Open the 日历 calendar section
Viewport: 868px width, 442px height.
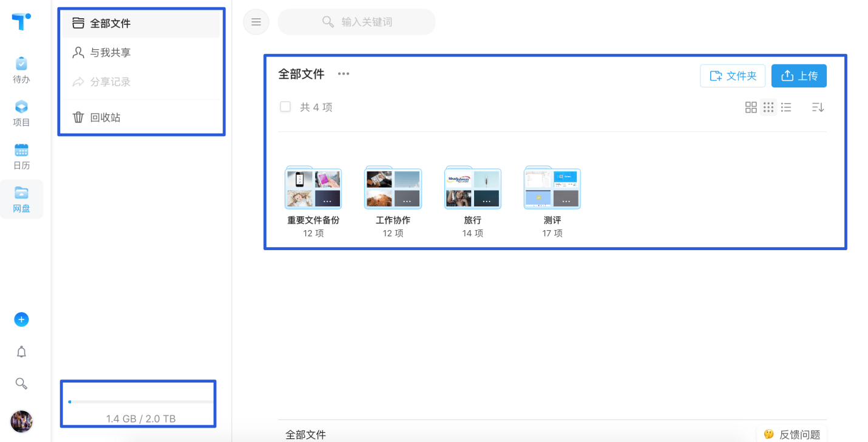click(x=21, y=157)
